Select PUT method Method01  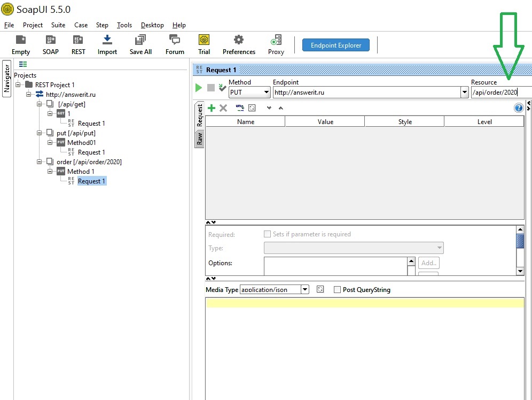(x=77, y=143)
